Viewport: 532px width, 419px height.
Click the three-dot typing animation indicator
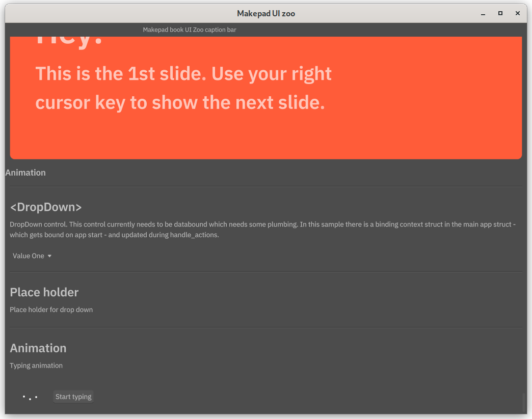30,397
